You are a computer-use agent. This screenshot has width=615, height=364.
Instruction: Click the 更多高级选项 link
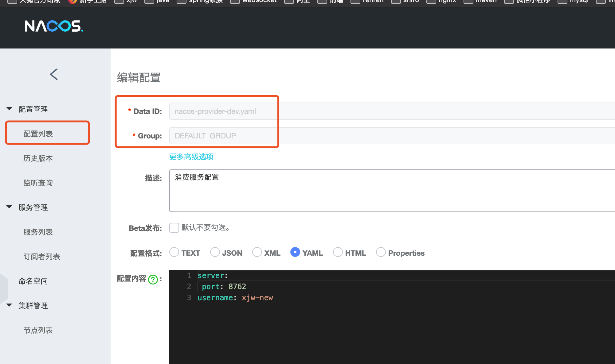[x=191, y=157]
